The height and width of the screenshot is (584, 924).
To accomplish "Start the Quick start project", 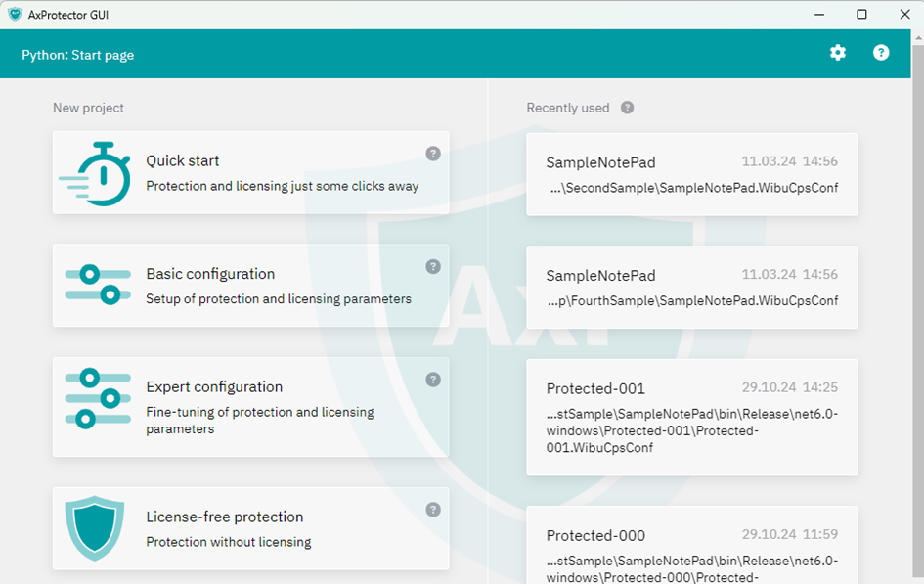I will click(x=183, y=161).
